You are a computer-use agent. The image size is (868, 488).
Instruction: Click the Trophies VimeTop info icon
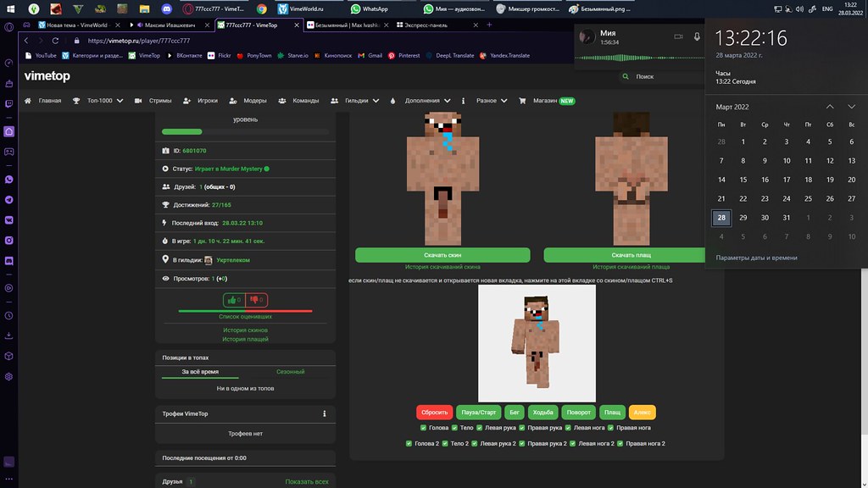coord(325,414)
